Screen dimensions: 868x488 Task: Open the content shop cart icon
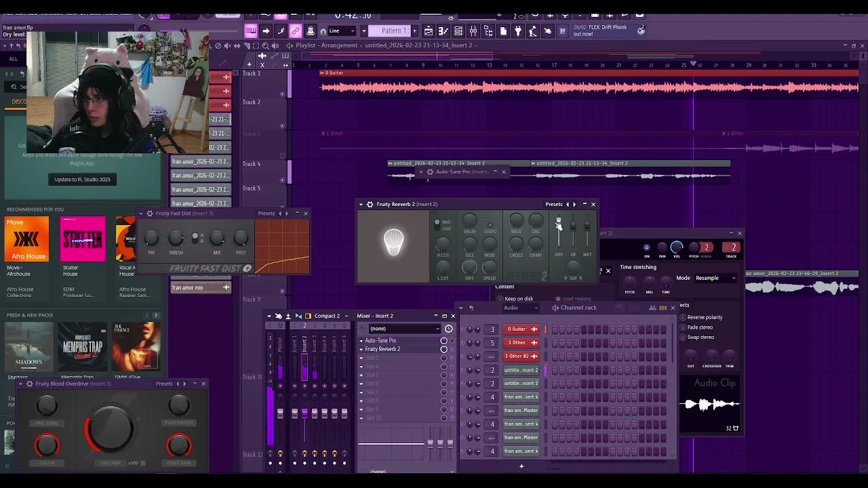pos(561,30)
